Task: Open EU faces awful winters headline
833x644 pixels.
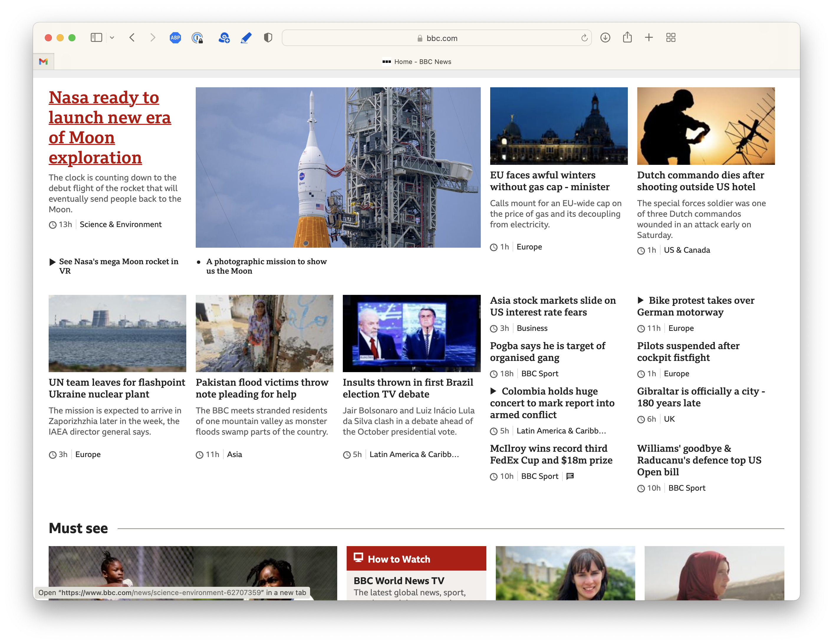Action: (x=550, y=181)
